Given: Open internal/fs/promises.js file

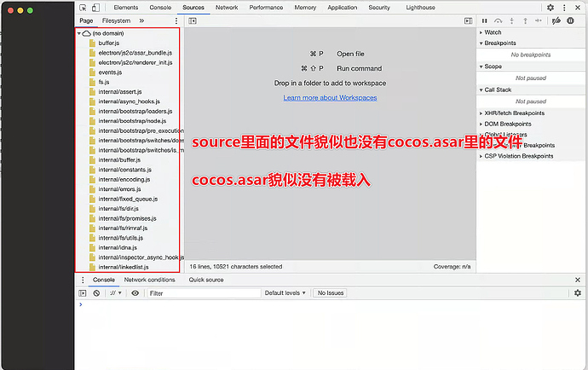Looking at the screenshot, I should [x=128, y=218].
